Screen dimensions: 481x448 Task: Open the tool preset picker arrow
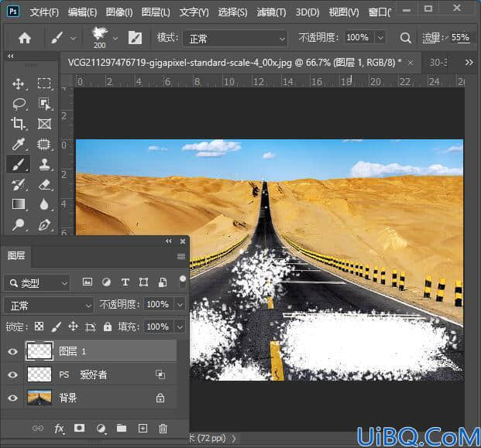click(73, 39)
